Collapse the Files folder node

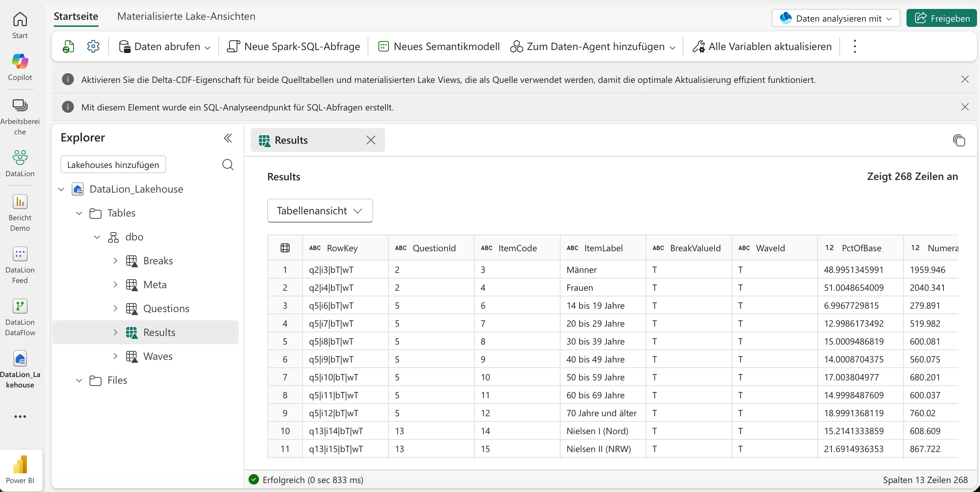pos(79,380)
